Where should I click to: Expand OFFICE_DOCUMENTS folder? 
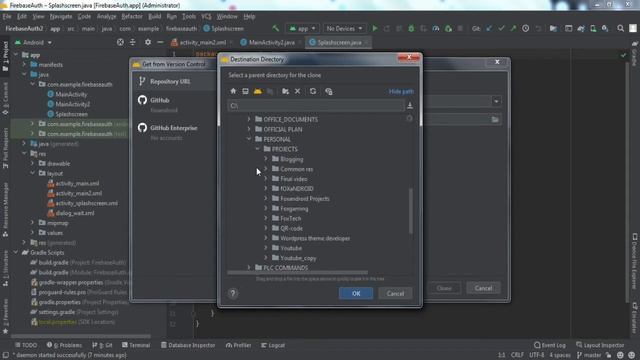click(x=249, y=119)
